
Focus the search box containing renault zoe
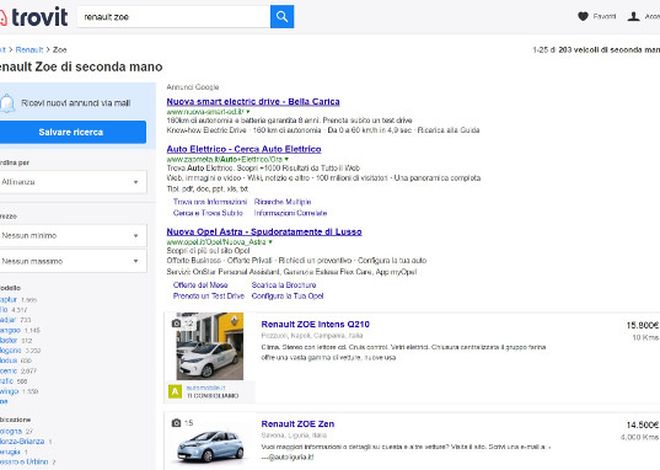coord(173,17)
